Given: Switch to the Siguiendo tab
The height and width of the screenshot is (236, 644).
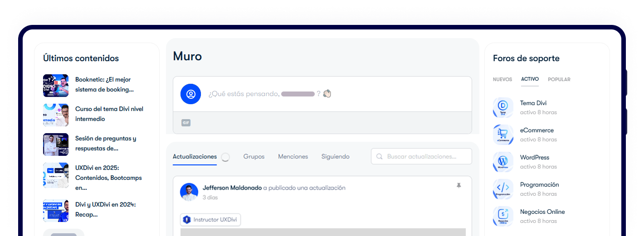Looking at the screenshot, I should (336, 157).
